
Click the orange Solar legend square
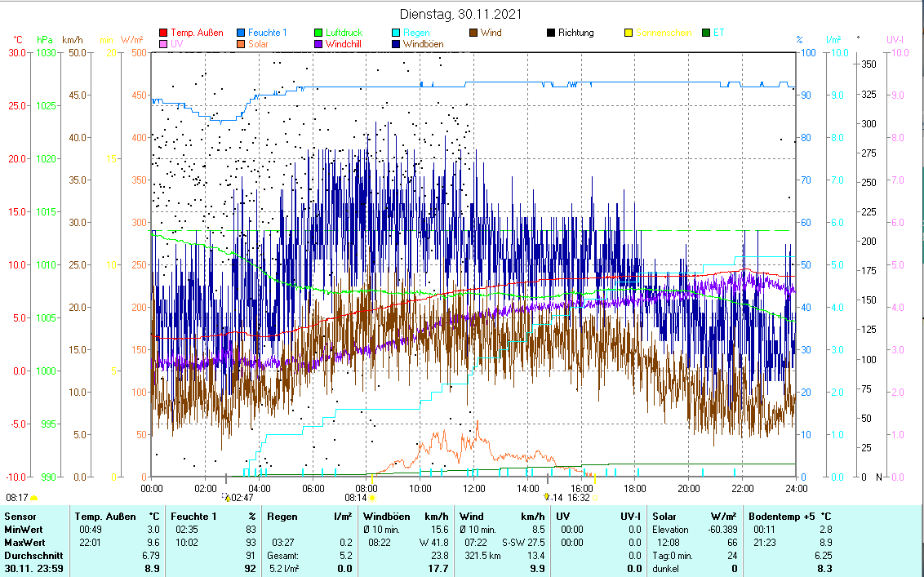pos(241,44)
